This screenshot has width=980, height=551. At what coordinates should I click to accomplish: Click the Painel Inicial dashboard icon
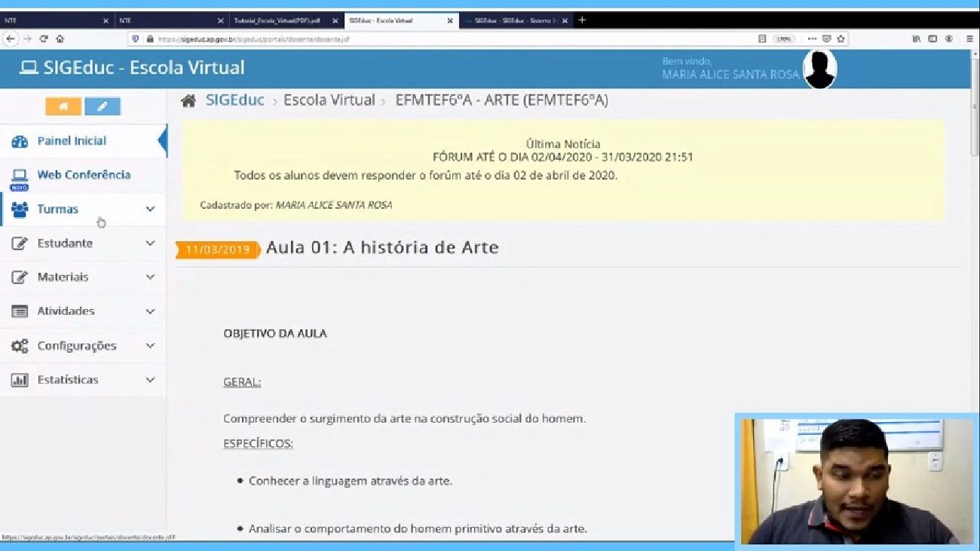pyautogui.click(x=20, y=142)
